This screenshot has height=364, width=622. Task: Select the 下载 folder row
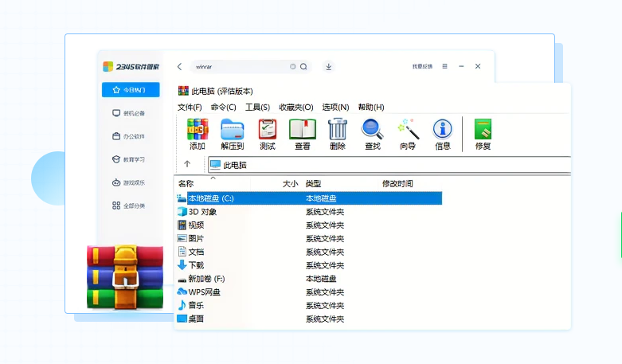click(309, 265)
